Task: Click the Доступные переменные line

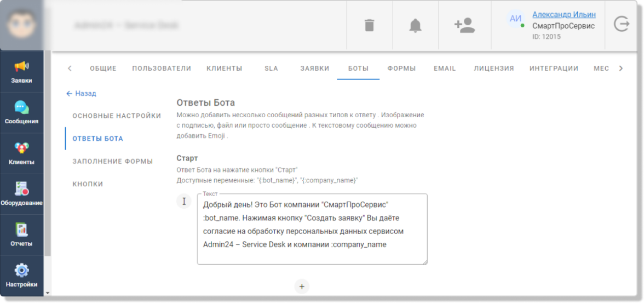Action: [267, 180]
